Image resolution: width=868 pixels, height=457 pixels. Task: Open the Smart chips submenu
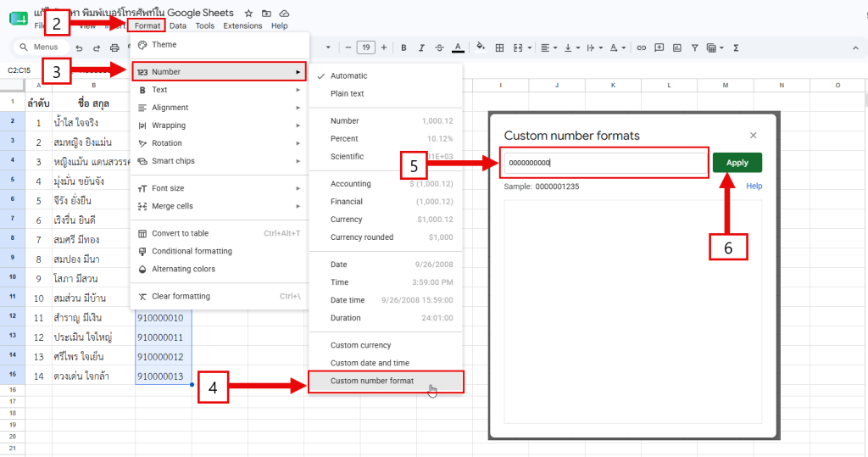point(220,160)
